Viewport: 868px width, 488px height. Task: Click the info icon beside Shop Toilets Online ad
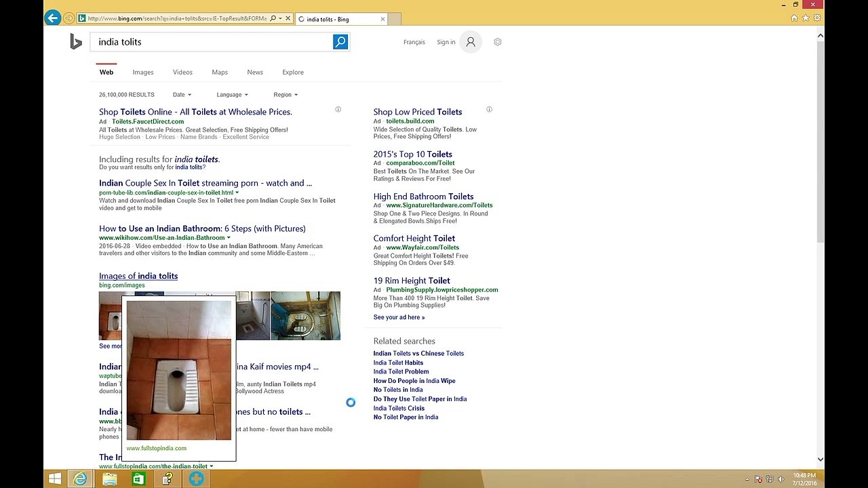[x=338, y=109]
